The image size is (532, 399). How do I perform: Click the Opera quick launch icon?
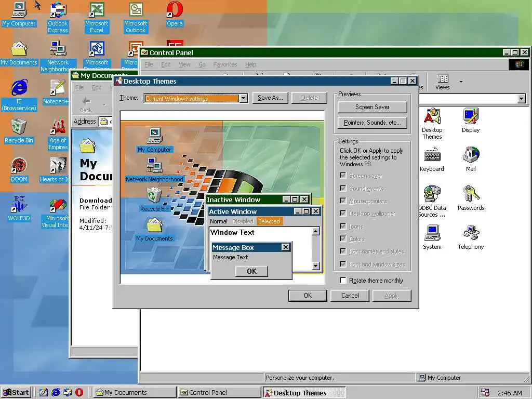coord(79,392)
